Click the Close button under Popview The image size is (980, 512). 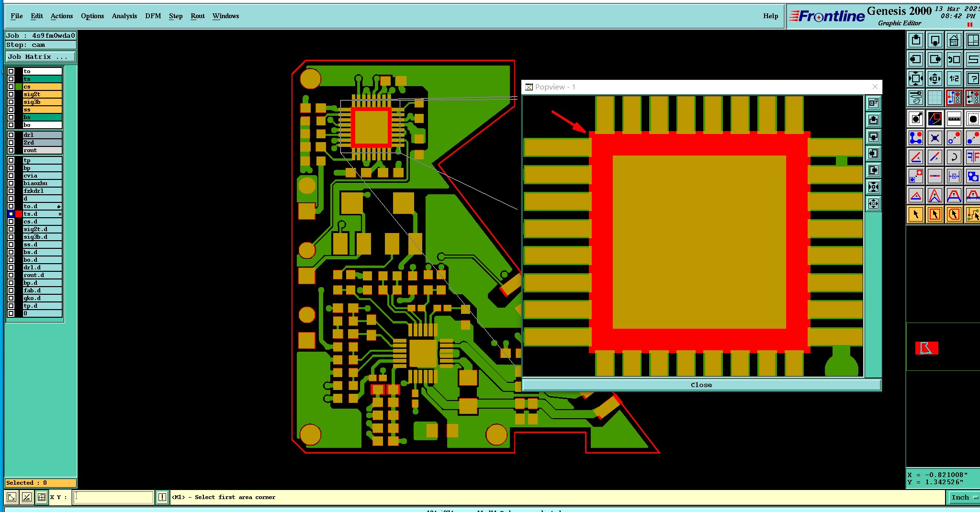[701, 385]
